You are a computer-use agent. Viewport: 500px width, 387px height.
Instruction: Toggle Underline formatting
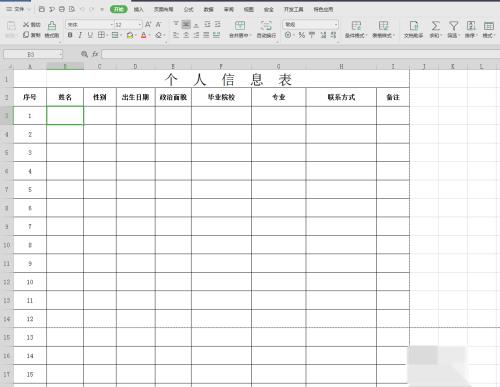pyautogui.click(x=90, y=35)
